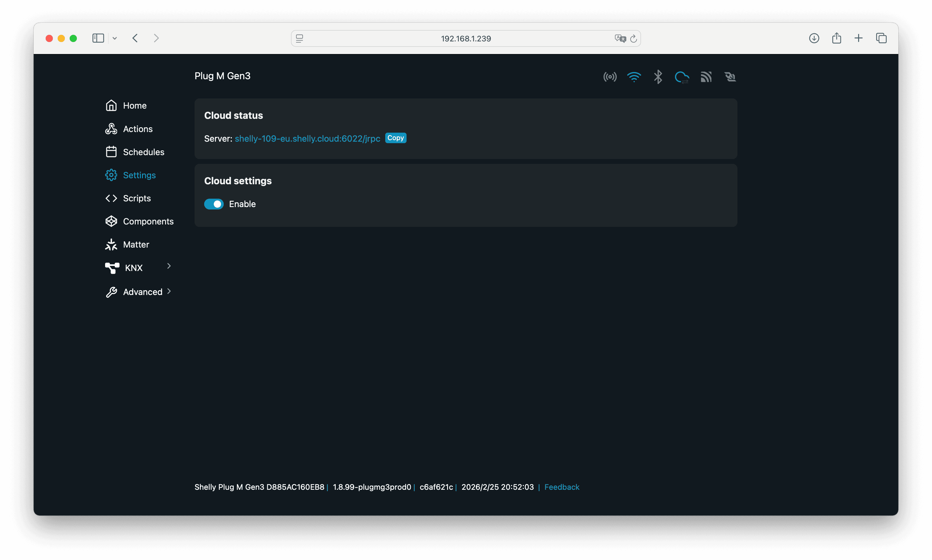Click the cloud connection status icon
This screenshot has height=560, width=932.
pos(682,77)
